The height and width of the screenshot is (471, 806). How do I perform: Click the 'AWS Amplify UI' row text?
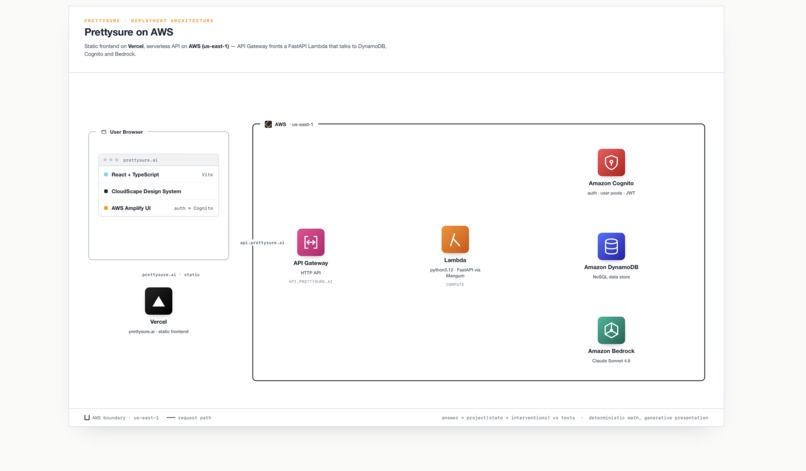131,208
